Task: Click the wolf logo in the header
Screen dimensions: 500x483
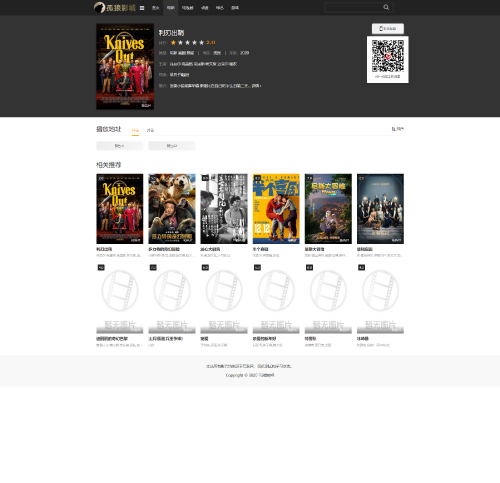Action: pos(99,7)
